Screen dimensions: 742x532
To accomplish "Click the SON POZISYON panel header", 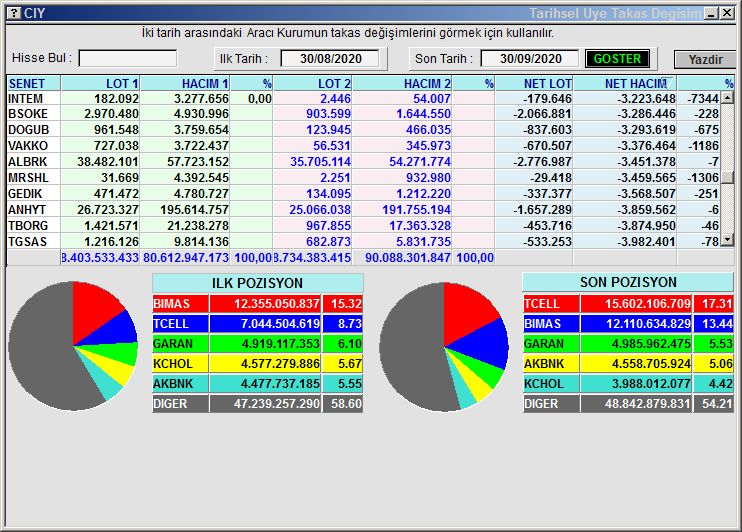I will pos(628,282).
